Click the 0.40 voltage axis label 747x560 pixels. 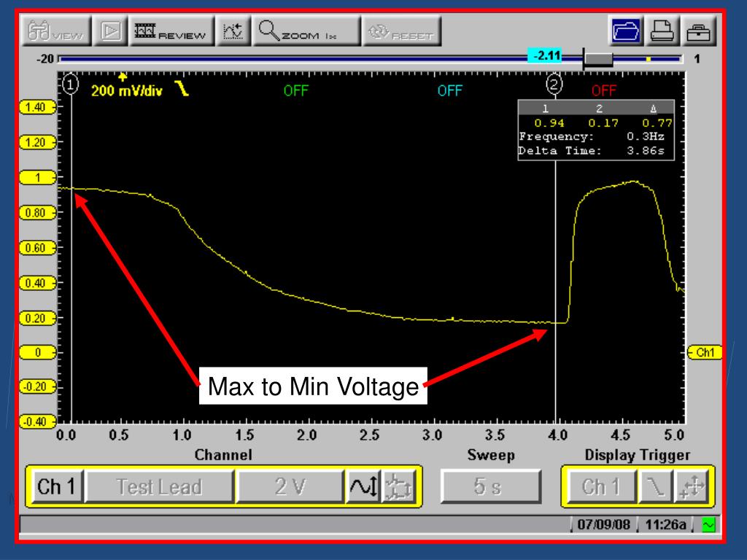37,283
